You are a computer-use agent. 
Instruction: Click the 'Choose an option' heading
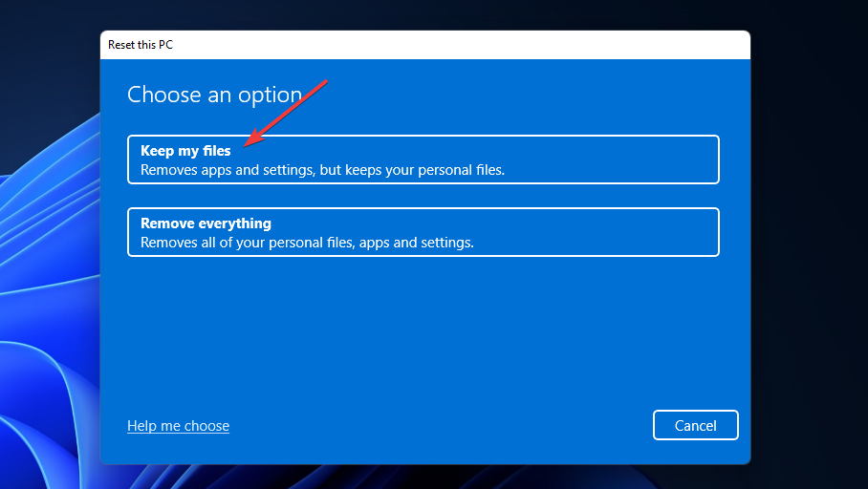click(x=215, y=95)
